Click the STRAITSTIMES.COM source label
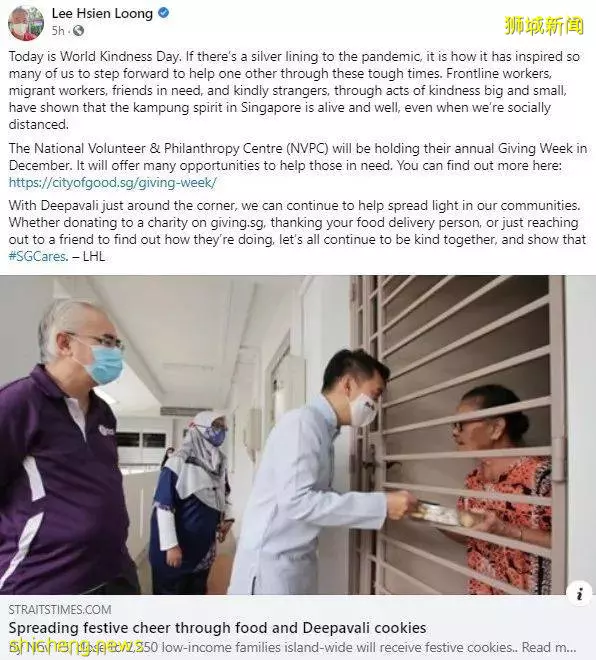 [x=60, y=609]
